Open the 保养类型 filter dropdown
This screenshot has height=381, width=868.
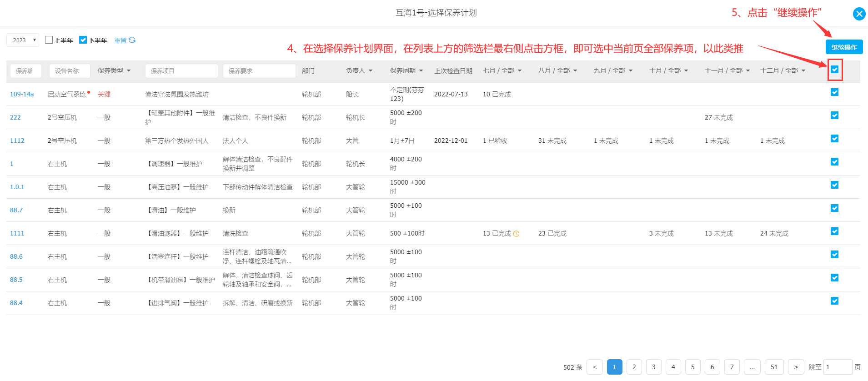pos(114,70)
